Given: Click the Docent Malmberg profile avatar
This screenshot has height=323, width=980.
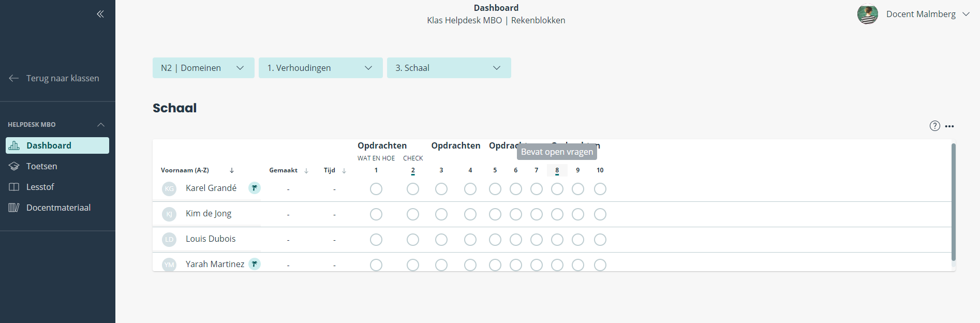Looking at the screenshot, I should pyautogui.click(x=868, y=14).
